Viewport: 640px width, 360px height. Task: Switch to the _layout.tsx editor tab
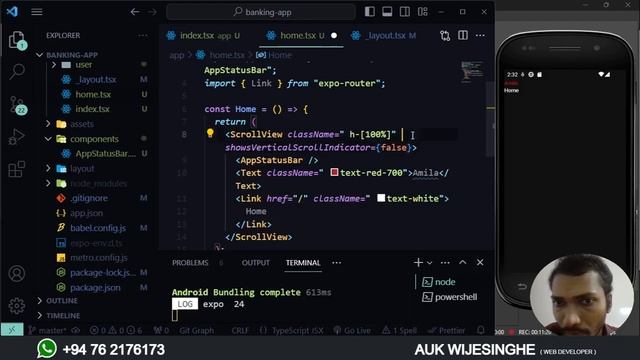tap(386, 36)
